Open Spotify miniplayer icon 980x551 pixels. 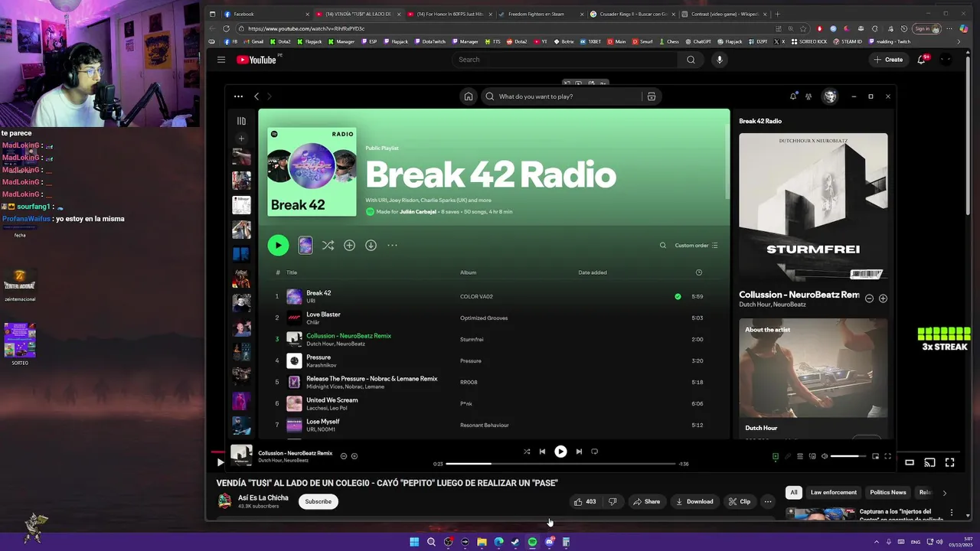click(875, 456)
